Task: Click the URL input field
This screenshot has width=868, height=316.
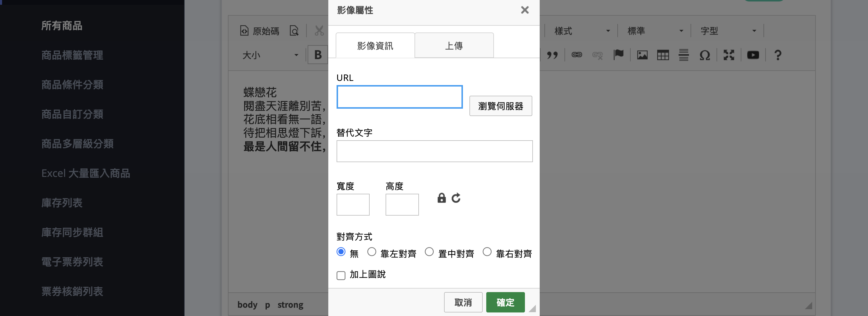Action: (400, 97)
